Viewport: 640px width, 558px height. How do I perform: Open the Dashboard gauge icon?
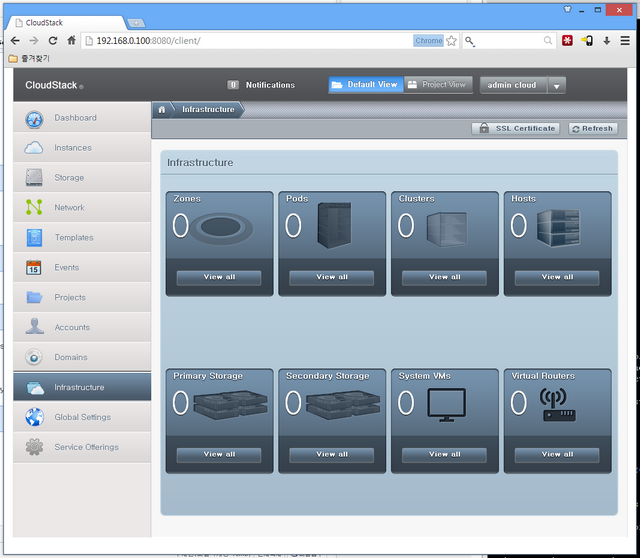click(34, 119)
